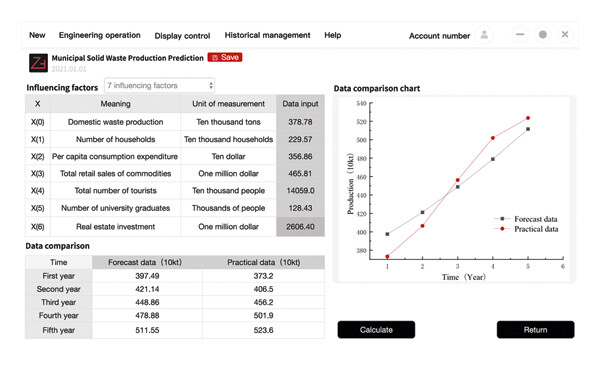
Task: Select Total number of tourists cell
Action: pyautogui.click(x=116, y=191)
